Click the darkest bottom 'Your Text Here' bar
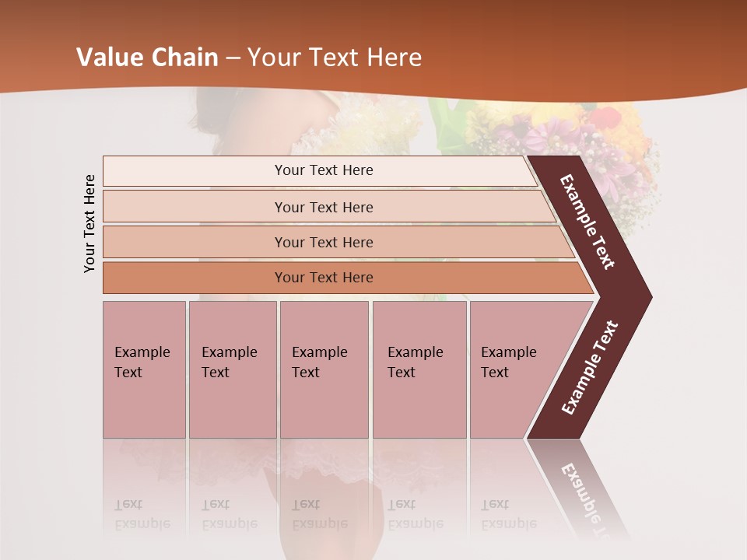The image size is (747, 560). pos(324,278)
